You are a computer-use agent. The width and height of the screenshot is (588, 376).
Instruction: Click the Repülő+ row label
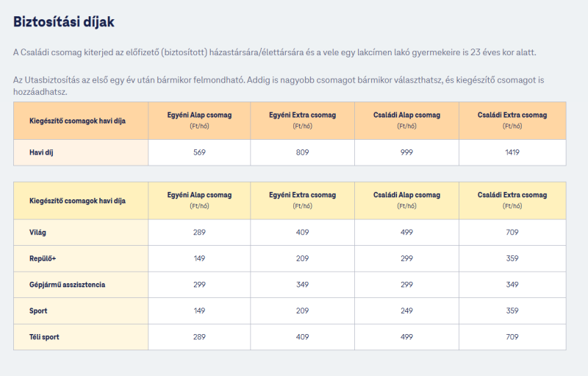[43, 258]
